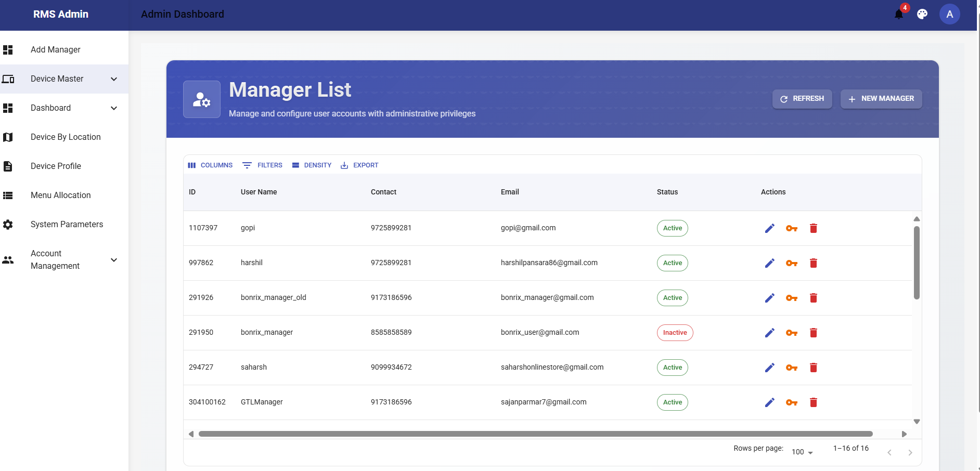Click the scroll down arrow of table
Image resolution: width=980 pixels, height=471 pixels.
[917, 422]
